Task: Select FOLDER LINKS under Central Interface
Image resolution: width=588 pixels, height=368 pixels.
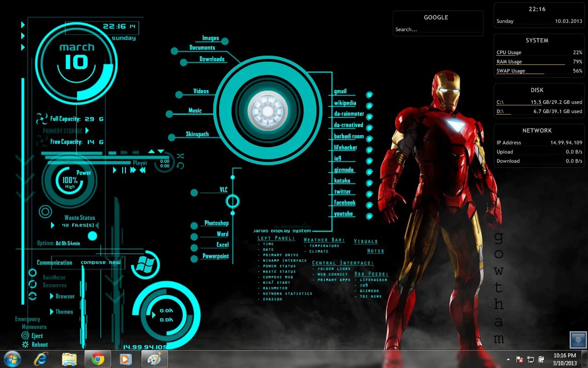Action: coord(334,269)
